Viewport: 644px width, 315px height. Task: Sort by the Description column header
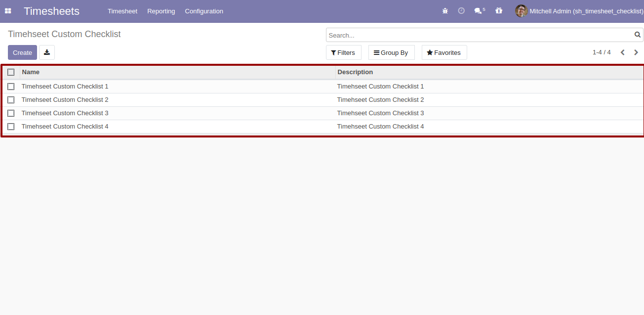click(489, 72)
